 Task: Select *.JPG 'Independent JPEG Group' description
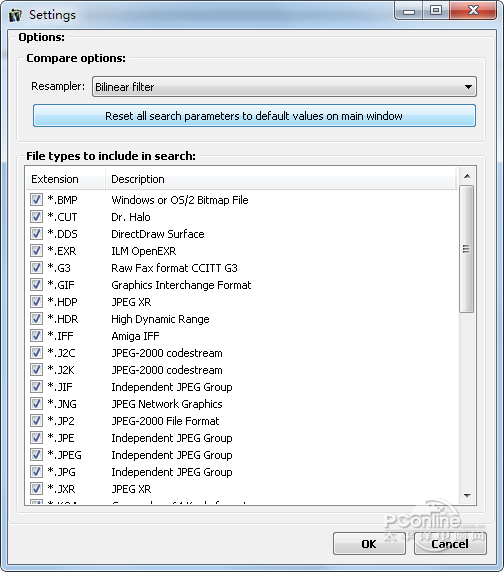pos(172,472)
